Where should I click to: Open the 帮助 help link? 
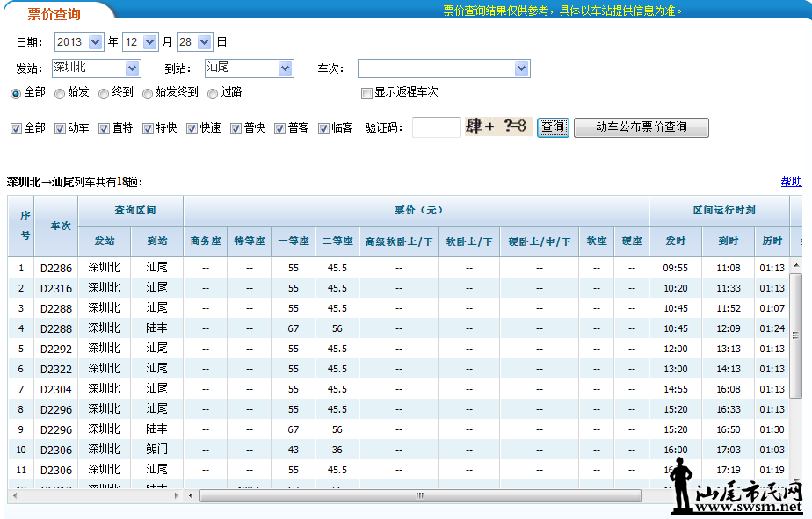coord(791,182)
